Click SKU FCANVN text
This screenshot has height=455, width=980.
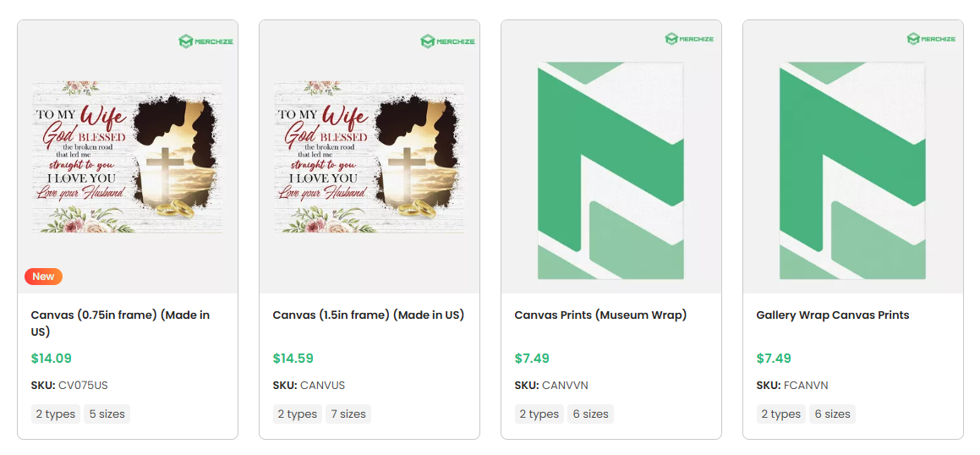pos(792,386)
